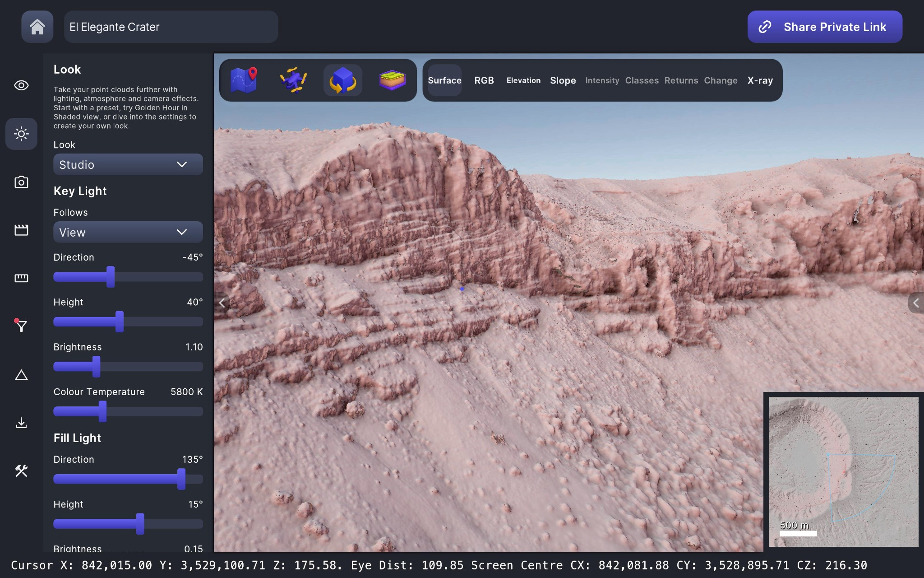924x578 pixels.
Task: Click the Key Light heading
Action: [80, 191]
